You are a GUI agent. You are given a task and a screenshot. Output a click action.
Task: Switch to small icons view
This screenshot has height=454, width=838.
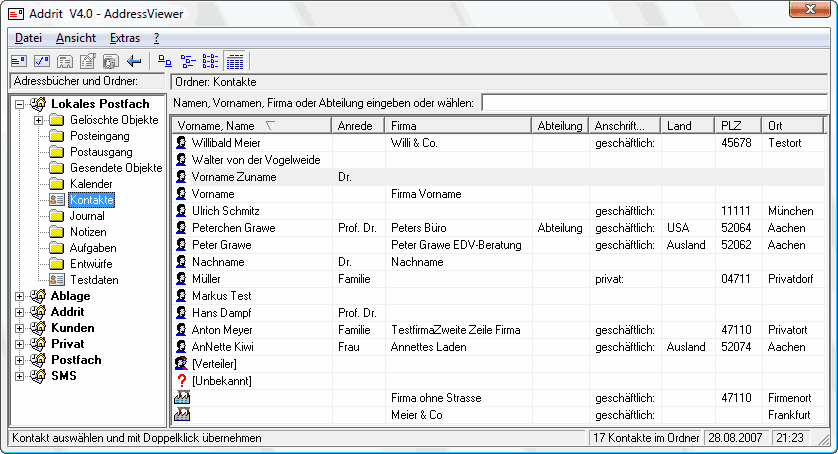tap(188, 61)
